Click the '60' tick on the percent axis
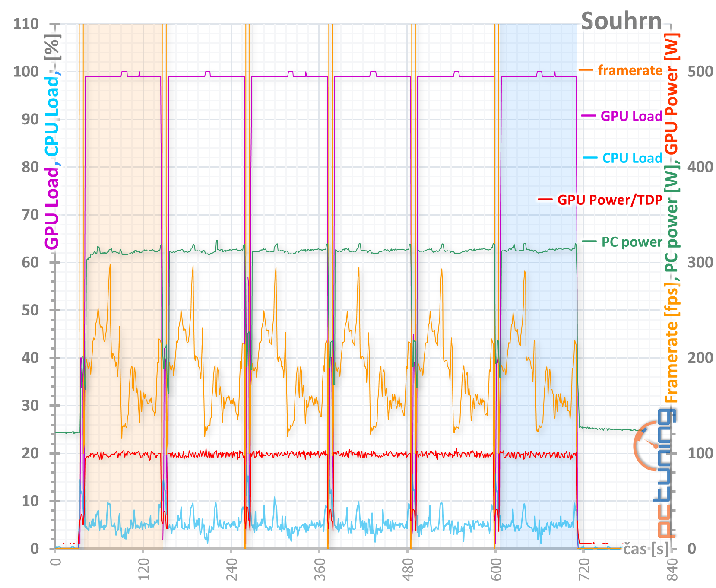The image size is (716, 588). pos(30,262)
